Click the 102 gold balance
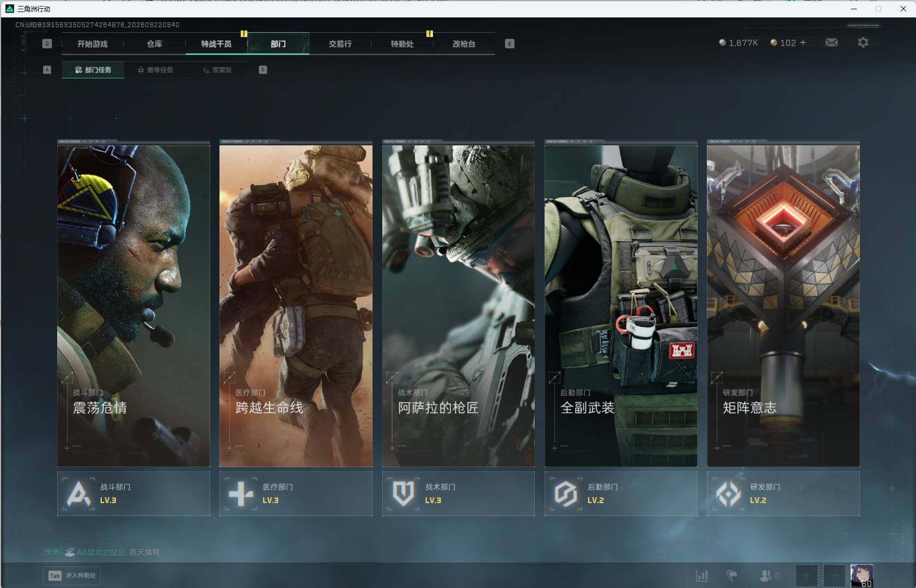The width and height of the screenshot is (916, 588). 788,42
